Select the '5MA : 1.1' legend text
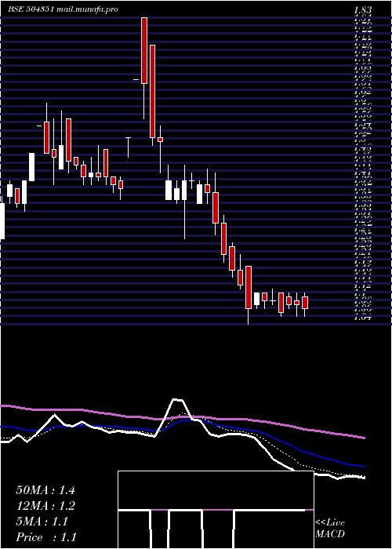392x549 pixels. coord(42,522)
